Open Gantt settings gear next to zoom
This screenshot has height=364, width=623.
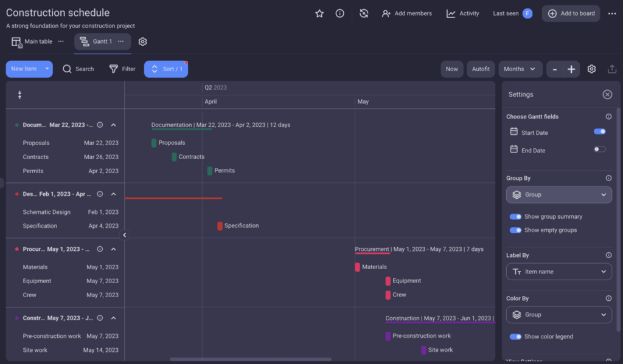591,69
